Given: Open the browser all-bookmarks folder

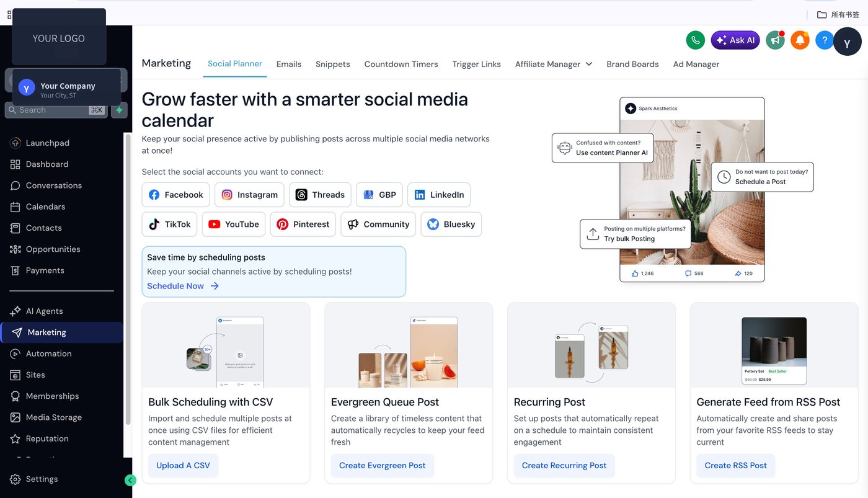Looking at the screenshot, I should click(x=838, y=14).
